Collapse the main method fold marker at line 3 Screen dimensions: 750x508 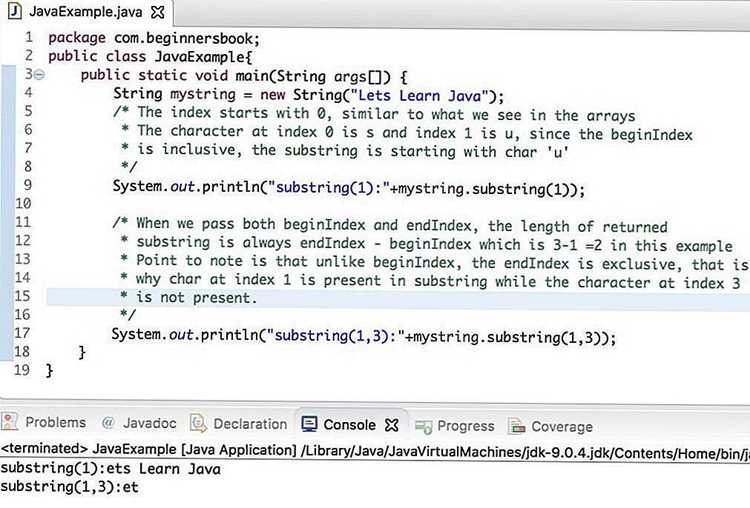coord(39,75)
